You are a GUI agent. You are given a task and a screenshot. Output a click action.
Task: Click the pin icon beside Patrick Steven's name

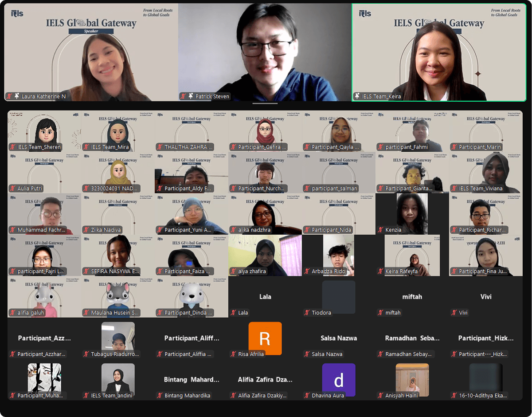pyautogui.click(x=191, y=96)
